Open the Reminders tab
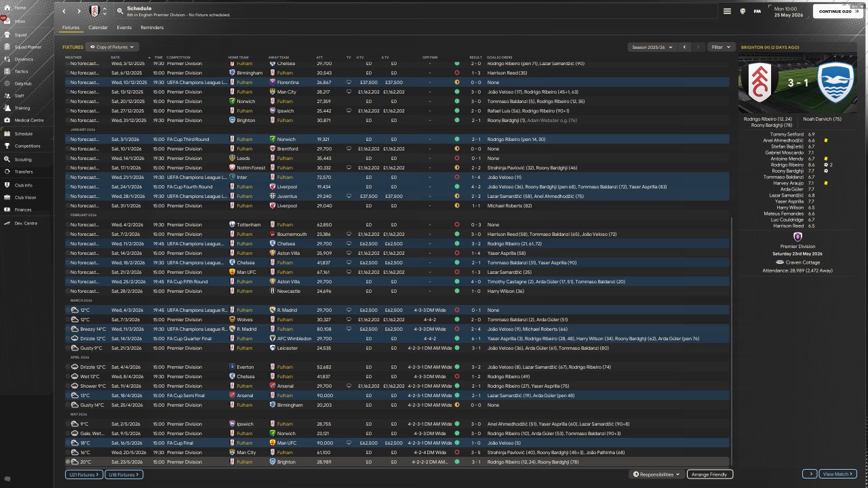868x488 pixels. pos(152,28)
